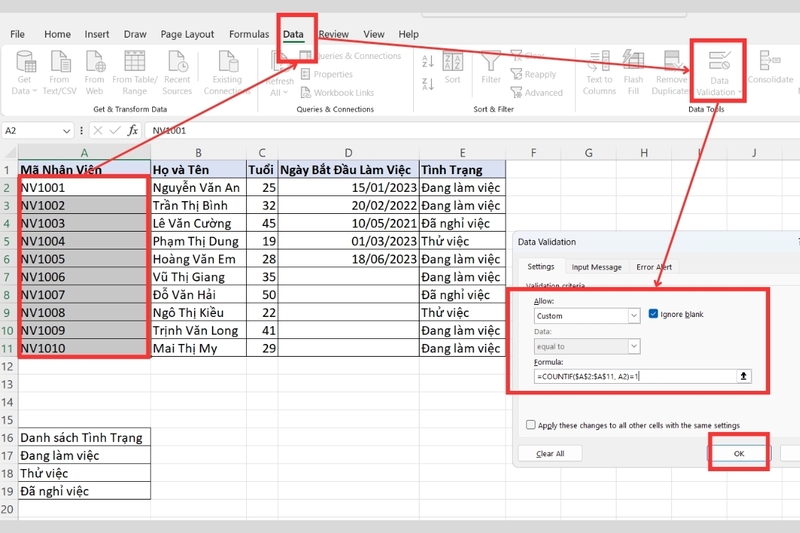800x533 pixels.
Task: Reapply the current filter
Action: tap(534, 74)
